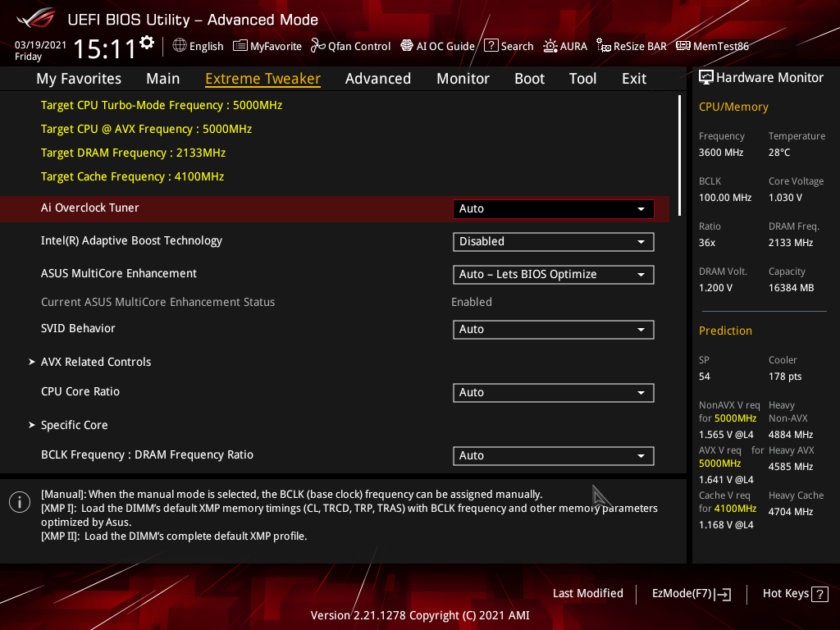Image resolution: width=840 pixels, height=630 pixels.
Task: Select Intel(R) Adaptive Boost Technology label
Action: pos(131,241)
